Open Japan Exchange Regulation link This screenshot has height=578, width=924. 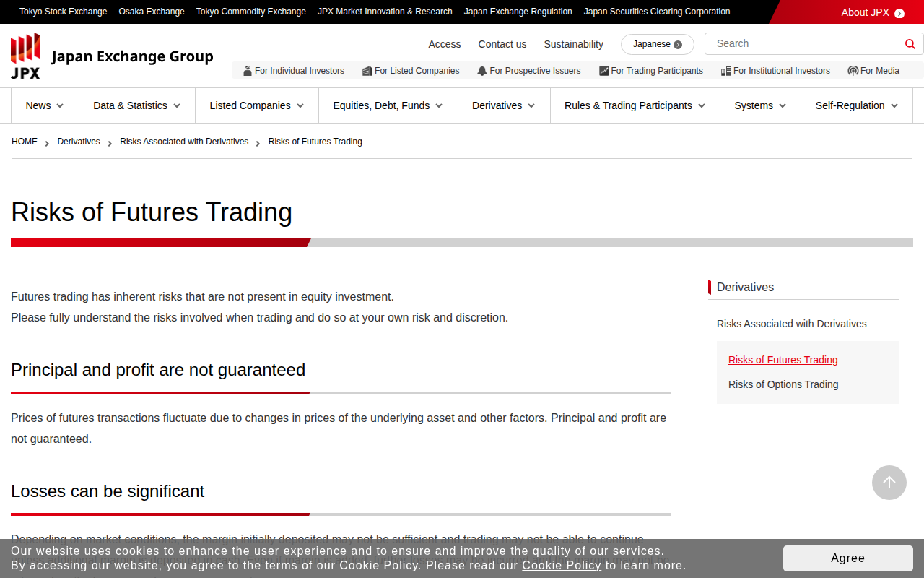(518, 12)
